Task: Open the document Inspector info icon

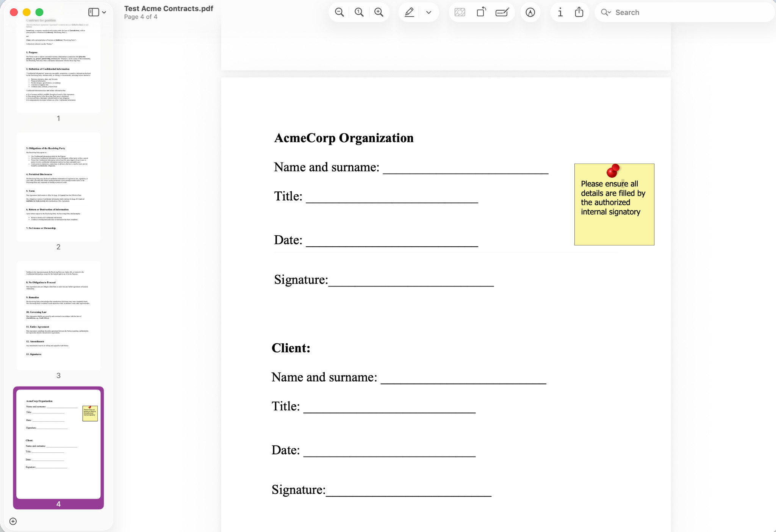Action: pos(560,13)
